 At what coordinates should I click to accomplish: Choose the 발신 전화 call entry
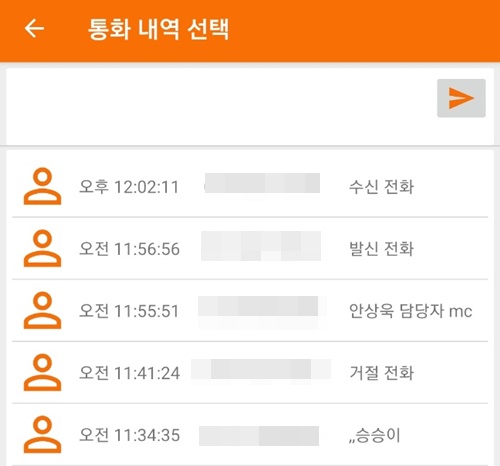coord(250,248)
